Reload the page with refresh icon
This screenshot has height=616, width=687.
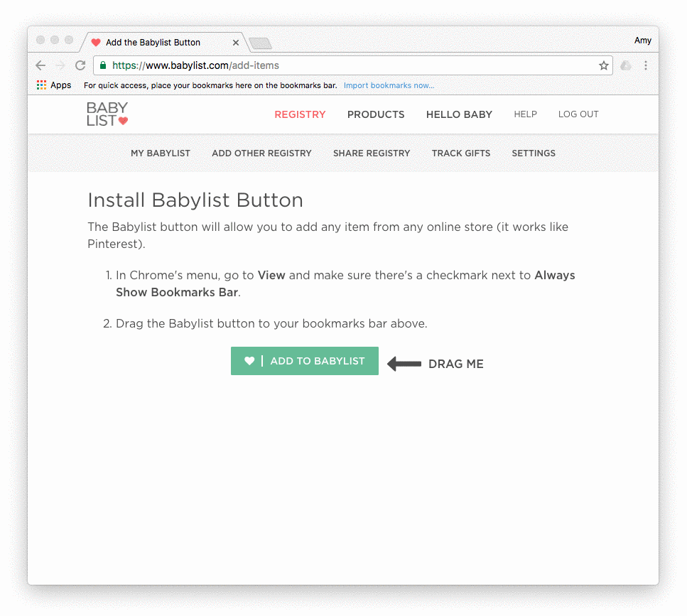[80, 65]
